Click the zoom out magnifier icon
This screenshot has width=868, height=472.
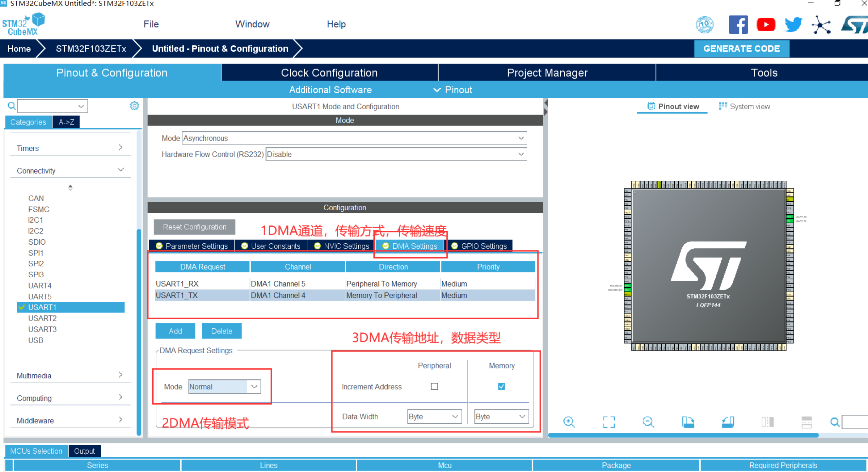tap(648, 422)
